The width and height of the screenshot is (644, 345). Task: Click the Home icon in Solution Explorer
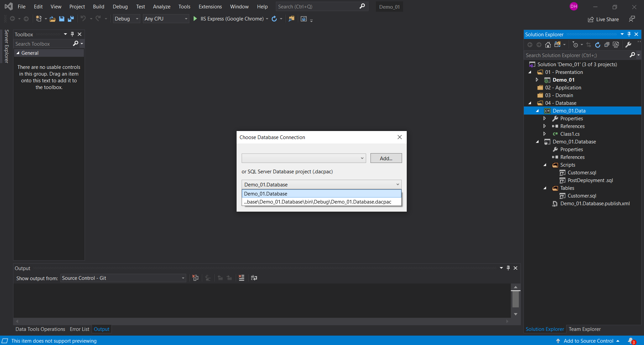(548, 45)
